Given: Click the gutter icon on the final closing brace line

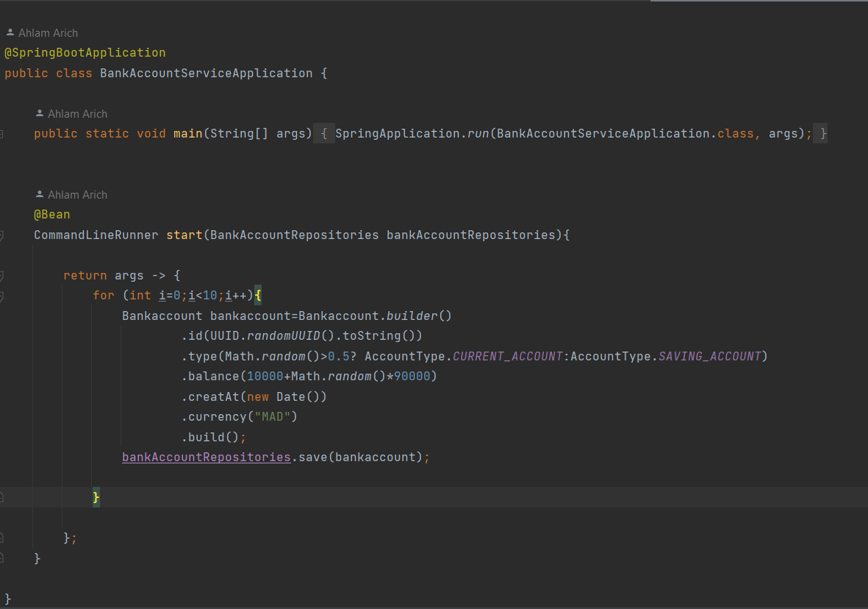Looking at the screenshot, I should click(x=4, y=558).
